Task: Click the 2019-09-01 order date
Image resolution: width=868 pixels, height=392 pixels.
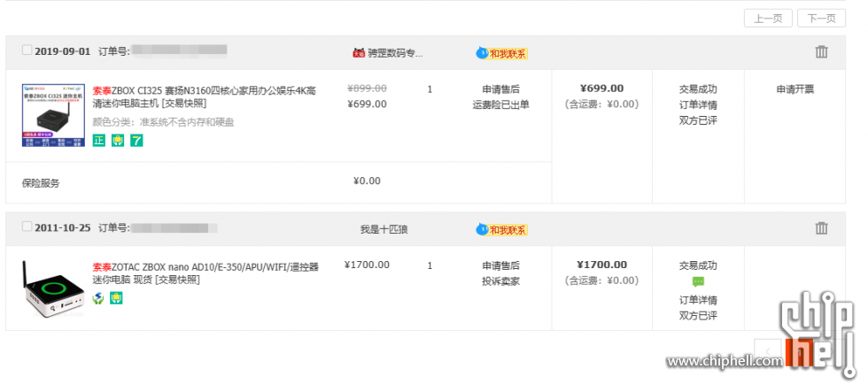Action: click(x=63, y=51)
